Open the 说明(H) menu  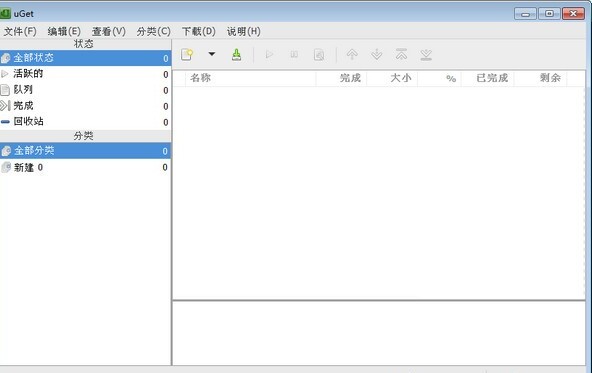(x=244, y=31)
